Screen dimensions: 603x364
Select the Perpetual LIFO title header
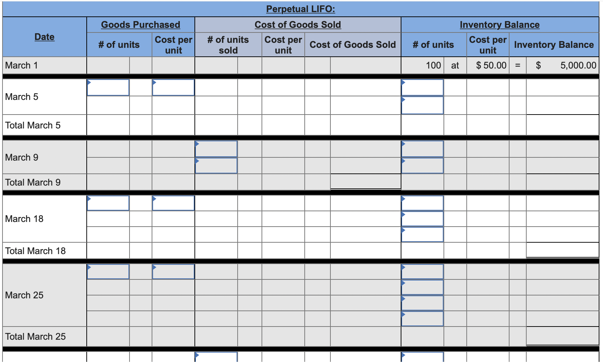301,9
